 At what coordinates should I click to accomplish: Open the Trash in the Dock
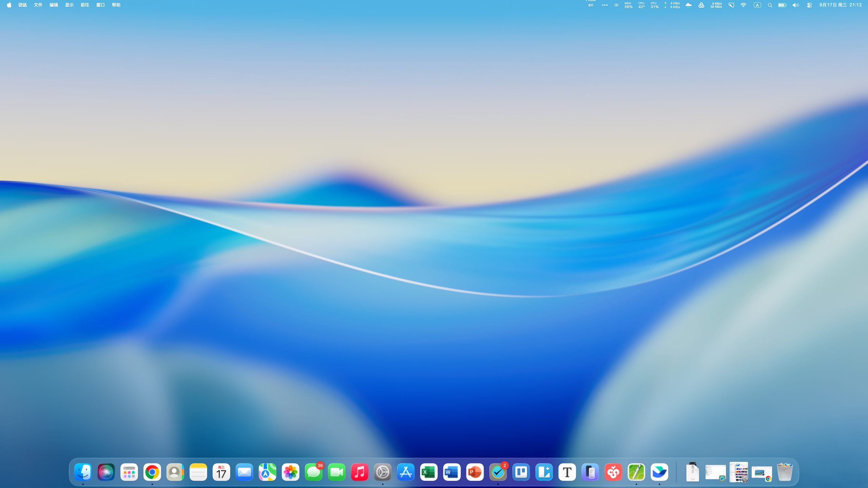click(x=785, y=472)
